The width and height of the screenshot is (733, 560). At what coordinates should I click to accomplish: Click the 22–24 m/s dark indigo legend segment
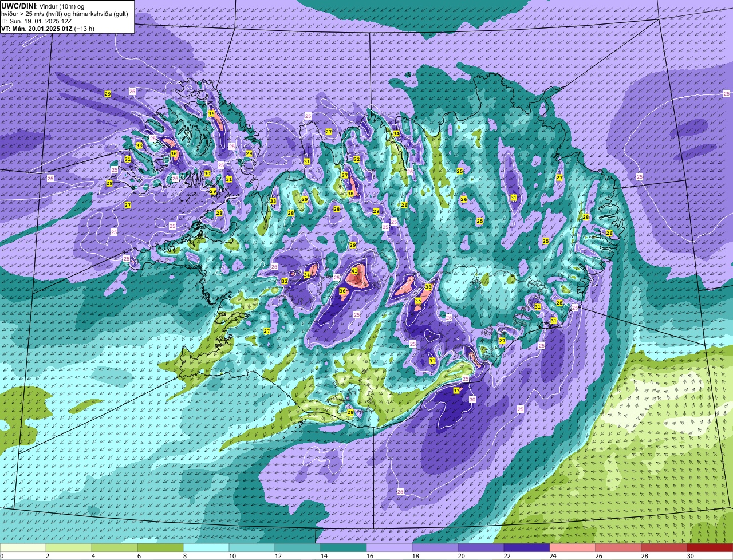pyautogui.click(x=527, y=548)
